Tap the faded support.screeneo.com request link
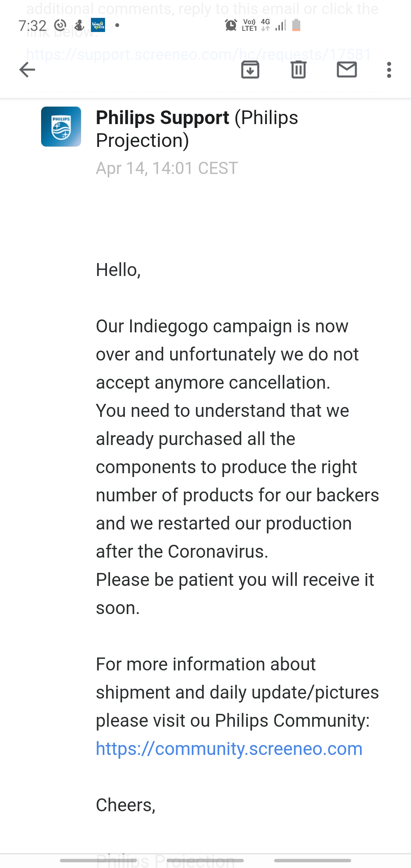This screenshot has height=868, width=411. click(199, 54)
